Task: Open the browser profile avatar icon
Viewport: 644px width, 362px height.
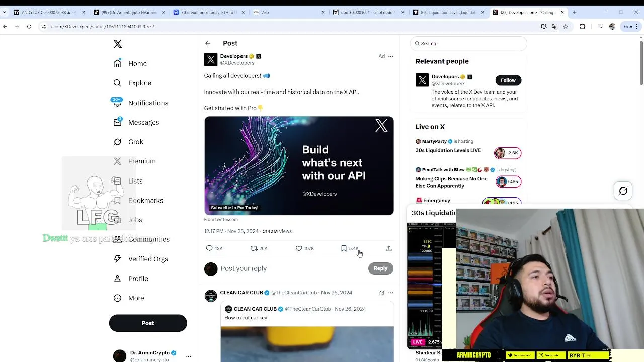Action: pos(612,26)
